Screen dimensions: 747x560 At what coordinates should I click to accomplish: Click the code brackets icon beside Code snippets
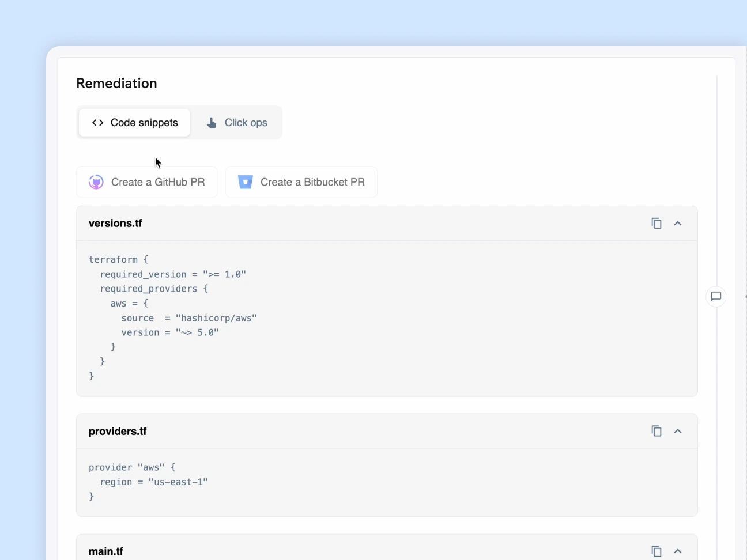96,122
